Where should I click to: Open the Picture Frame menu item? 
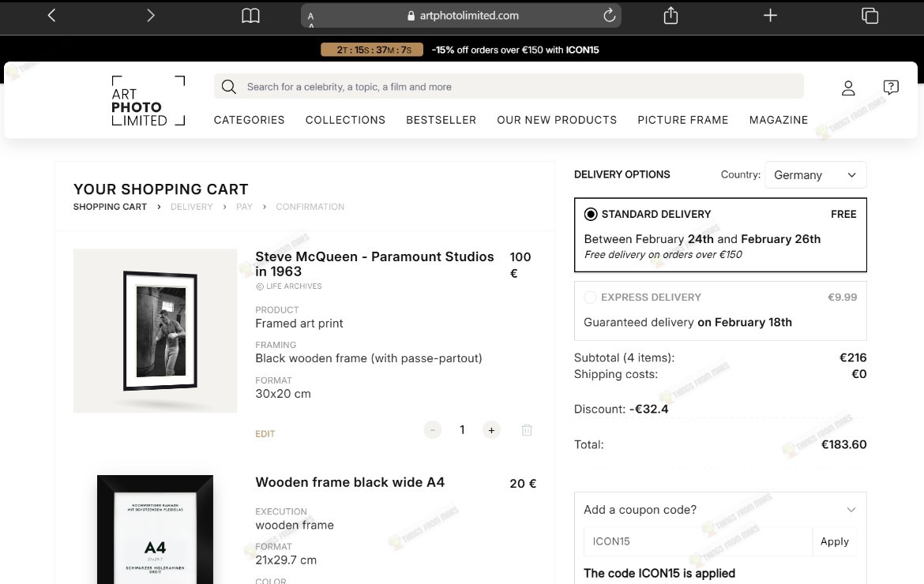click(x=683, y=120)
